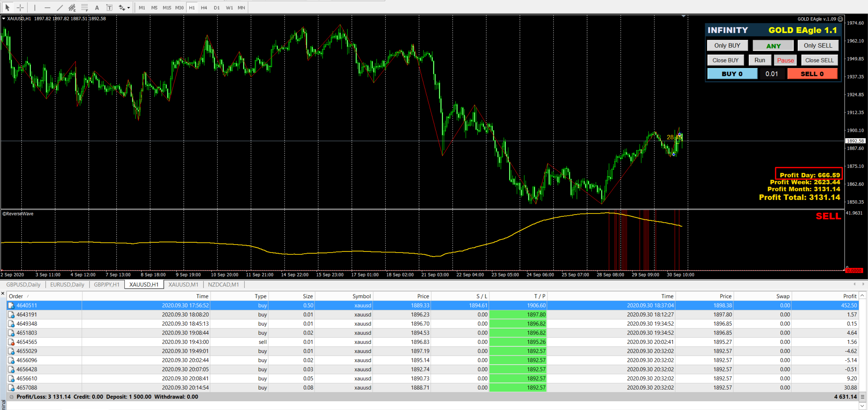Draw a vertical line tool
Image resolution: width=868 pixels, height=410 pixels.
(x=35, y=7)
